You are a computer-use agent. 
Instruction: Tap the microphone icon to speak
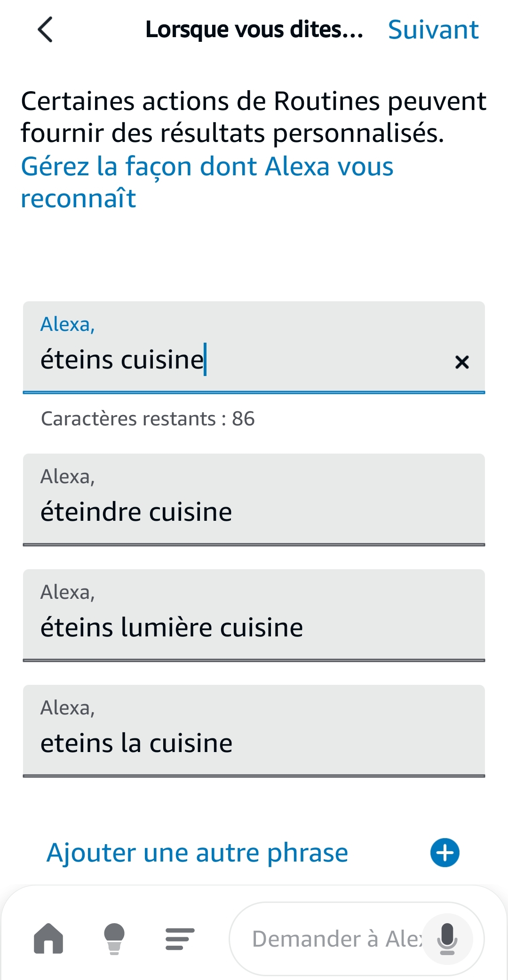[447, 939]
